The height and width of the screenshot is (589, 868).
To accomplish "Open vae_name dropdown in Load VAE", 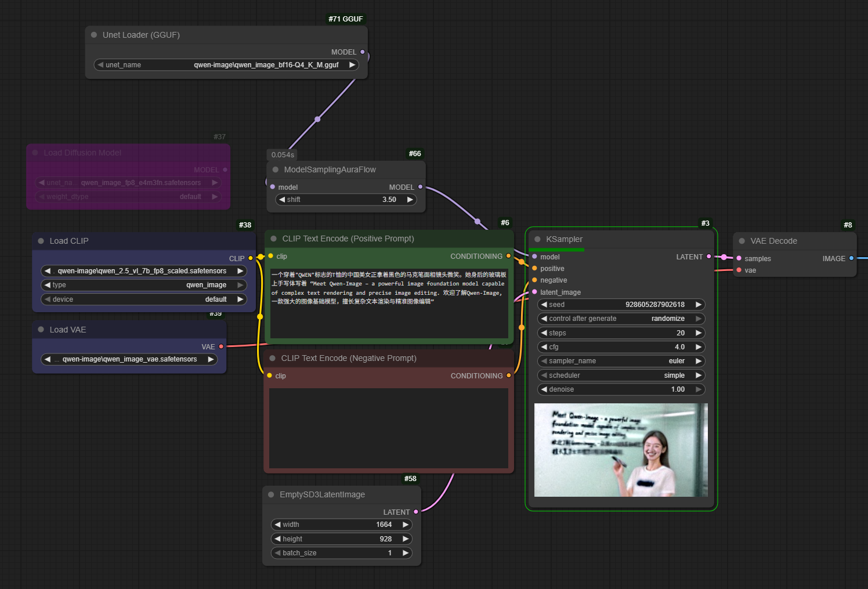I will coord(129,359).
